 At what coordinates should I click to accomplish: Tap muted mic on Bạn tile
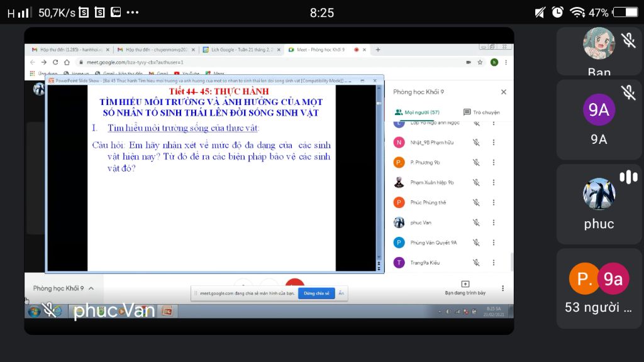(x=628, y=40)
